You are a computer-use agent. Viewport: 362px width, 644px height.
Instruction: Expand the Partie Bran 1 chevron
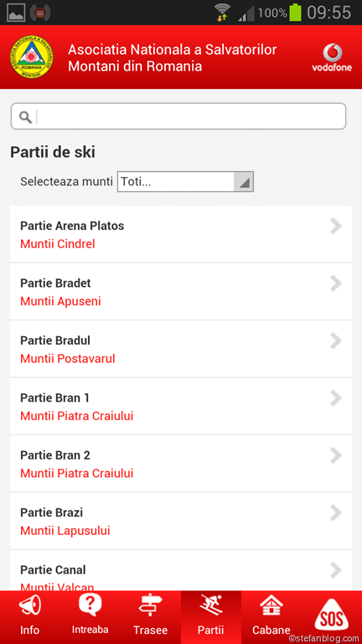336,398
